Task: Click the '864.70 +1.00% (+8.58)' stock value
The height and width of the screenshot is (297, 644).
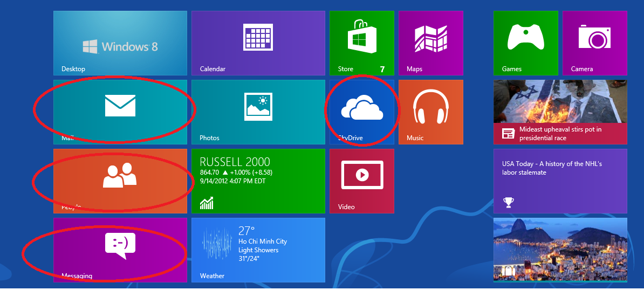Action: [x=236, y=172]
